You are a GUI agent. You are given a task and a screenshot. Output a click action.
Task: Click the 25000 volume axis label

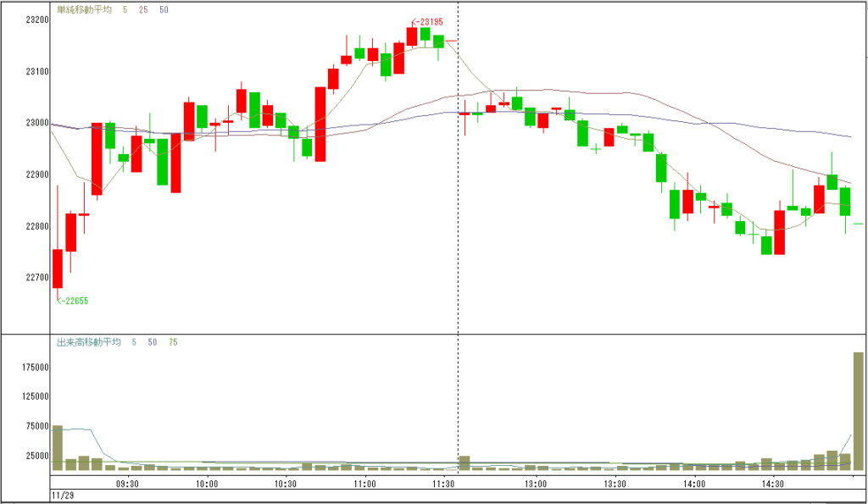(x=37, y=457)
